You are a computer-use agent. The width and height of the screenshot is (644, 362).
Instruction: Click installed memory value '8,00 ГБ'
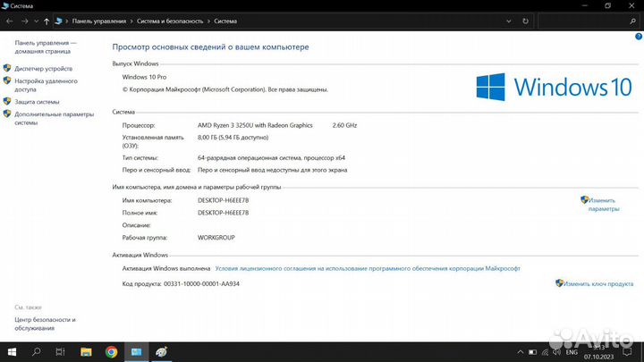(233, 138)
